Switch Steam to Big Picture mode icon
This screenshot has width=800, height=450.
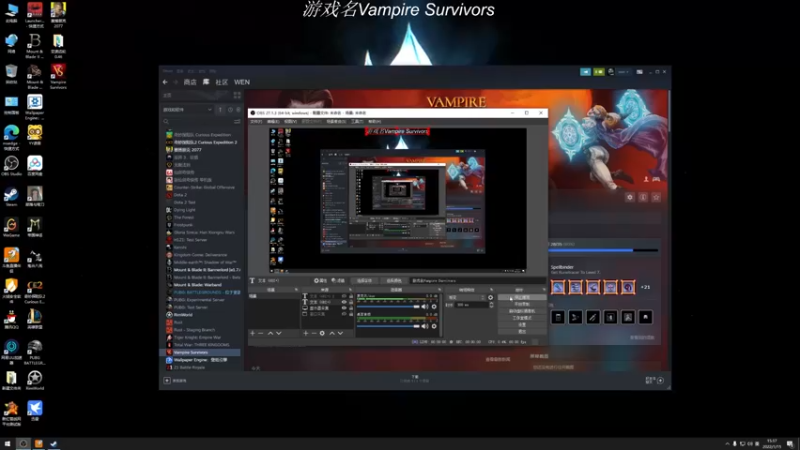(639, 72)
